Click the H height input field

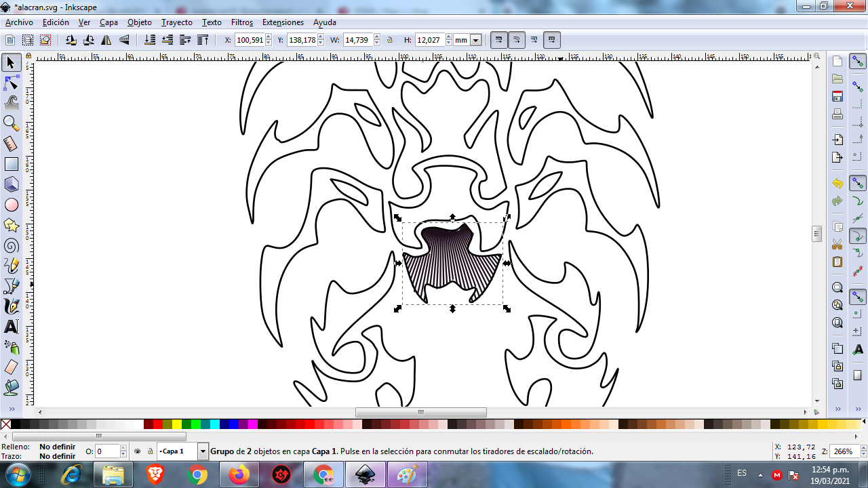point(429,40)
